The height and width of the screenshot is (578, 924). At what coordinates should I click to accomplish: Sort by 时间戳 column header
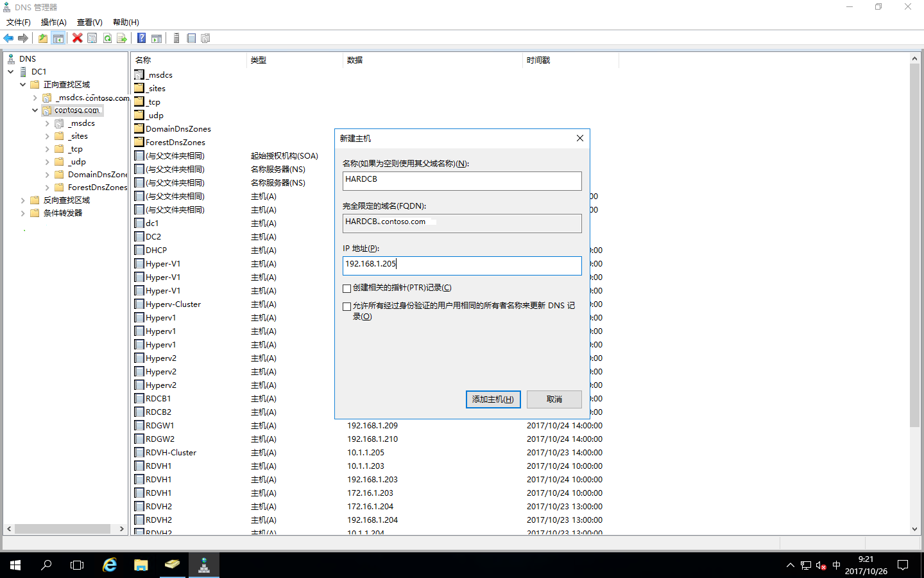point(571,60)
